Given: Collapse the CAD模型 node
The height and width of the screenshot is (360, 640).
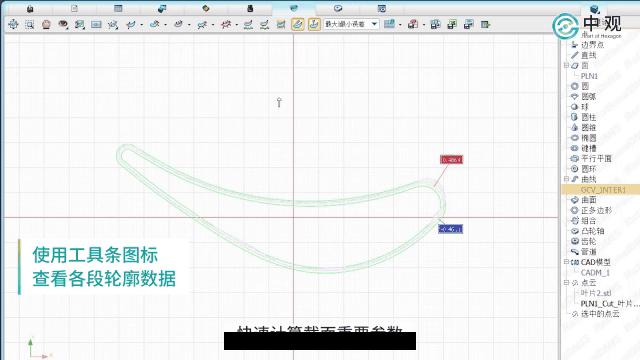Looking at the screenshot, I should coord(566,262).
